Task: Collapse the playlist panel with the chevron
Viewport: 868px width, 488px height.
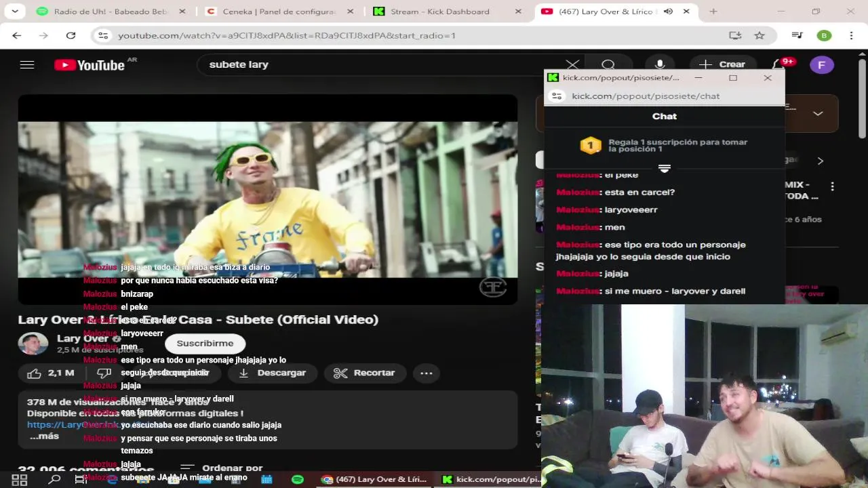Action: (818, 113)
